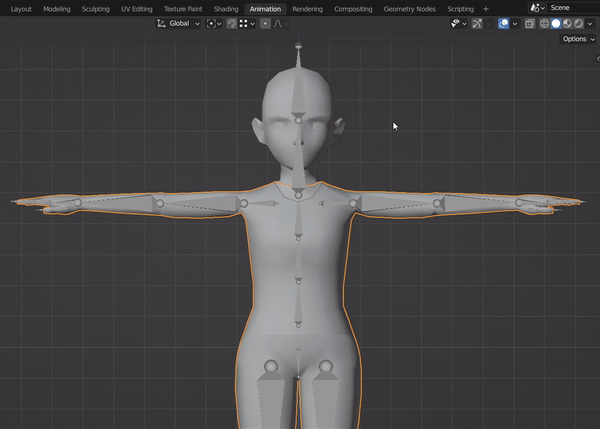Screen dimensions: 600x429
Task: Switch to the Sculpting workspace tab
Action: click(x=96, y=9)
